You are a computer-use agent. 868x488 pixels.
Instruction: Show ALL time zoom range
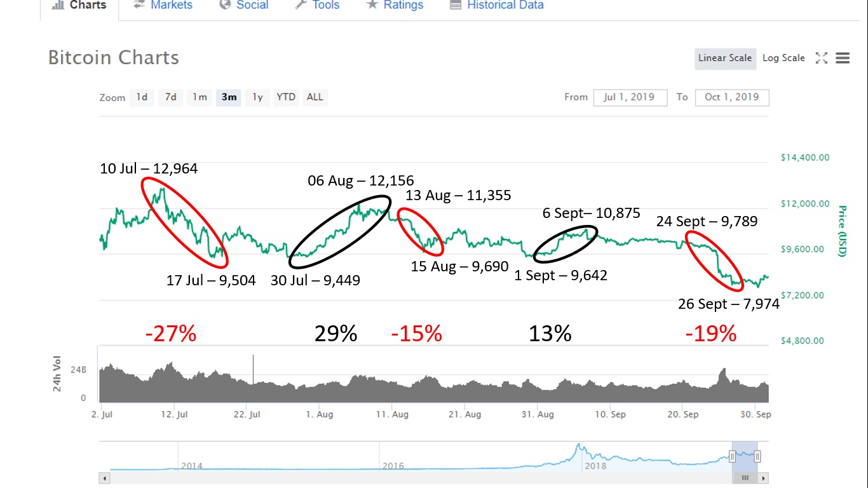point(315,97)
